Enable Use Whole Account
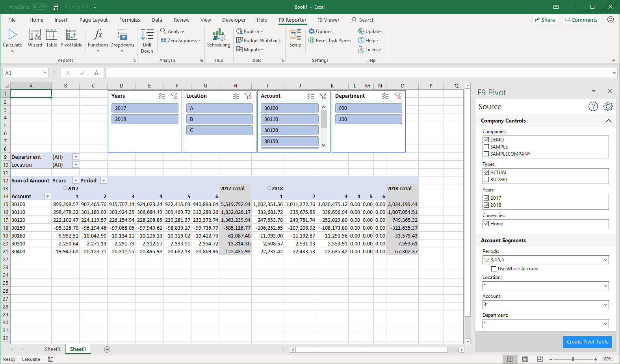This screenshot has width=620, height=364. click(x=494, y=269)
